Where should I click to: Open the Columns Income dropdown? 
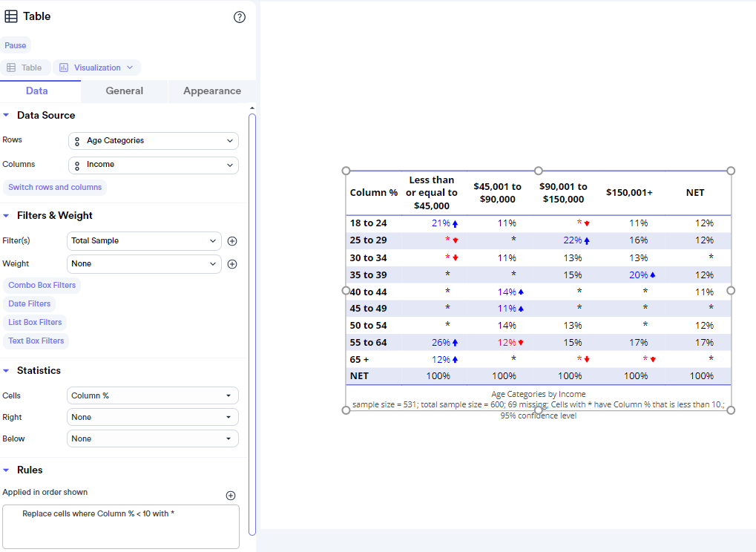(154, 165)
